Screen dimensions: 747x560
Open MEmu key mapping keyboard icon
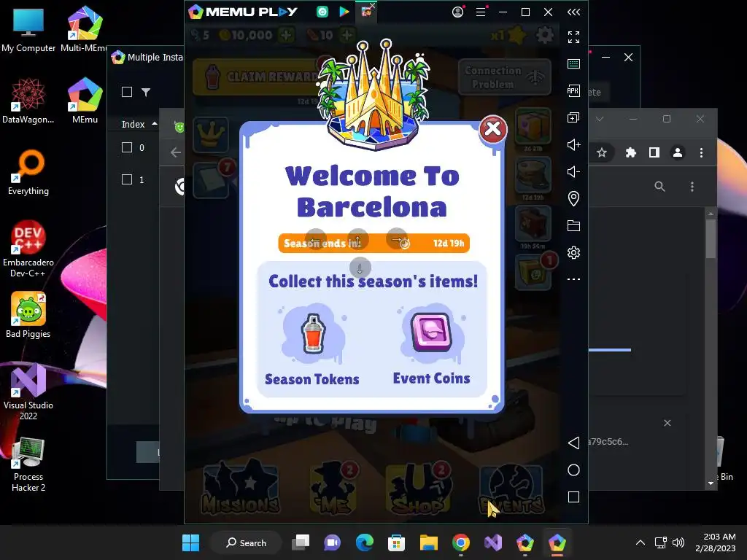[573, 64]
